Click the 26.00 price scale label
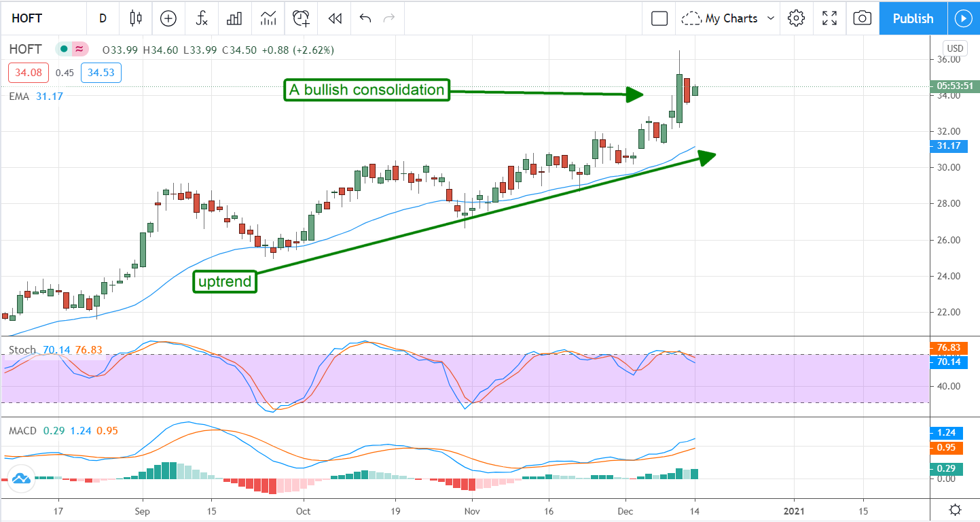 pos(948,240)
